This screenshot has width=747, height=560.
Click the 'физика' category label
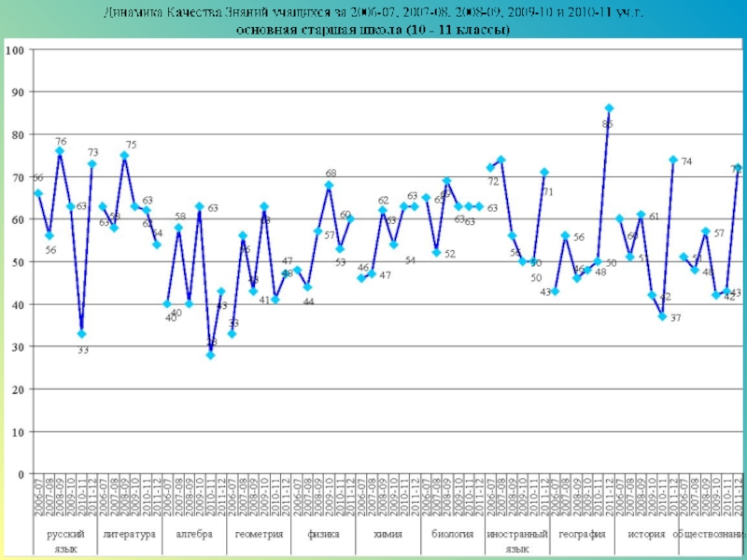tap(323, 534)
